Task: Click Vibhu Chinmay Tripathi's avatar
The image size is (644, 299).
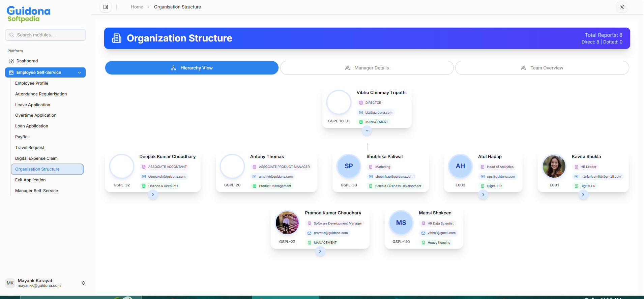Action: click(339, 102)
